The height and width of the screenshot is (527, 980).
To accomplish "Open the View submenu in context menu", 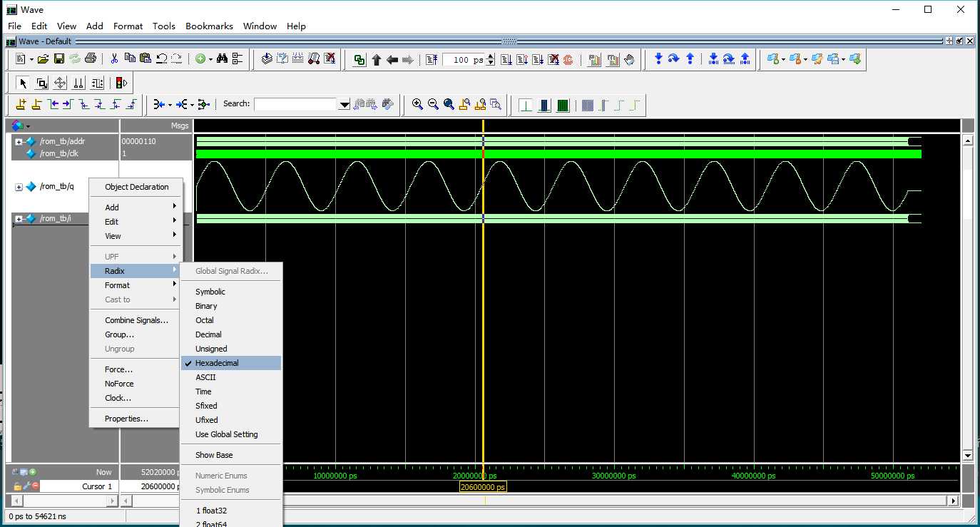I will click(136, 236).
